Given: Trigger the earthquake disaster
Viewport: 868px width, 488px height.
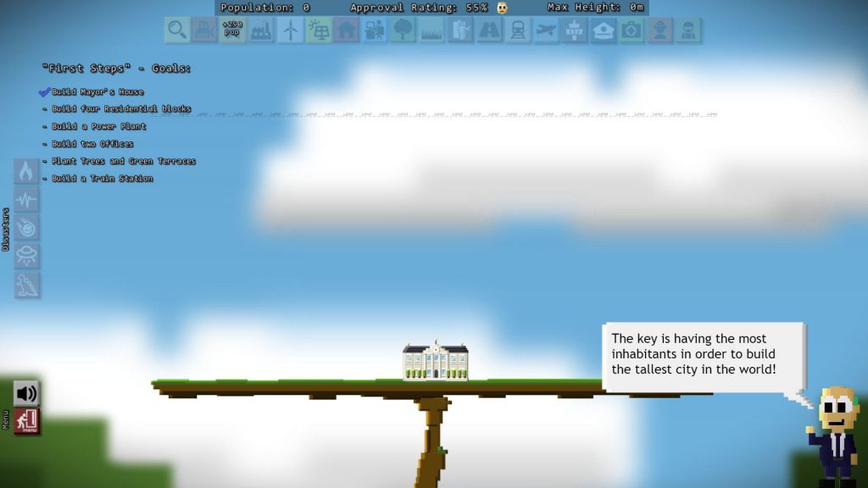Looking at the screenshot, I should pos(26,199).
